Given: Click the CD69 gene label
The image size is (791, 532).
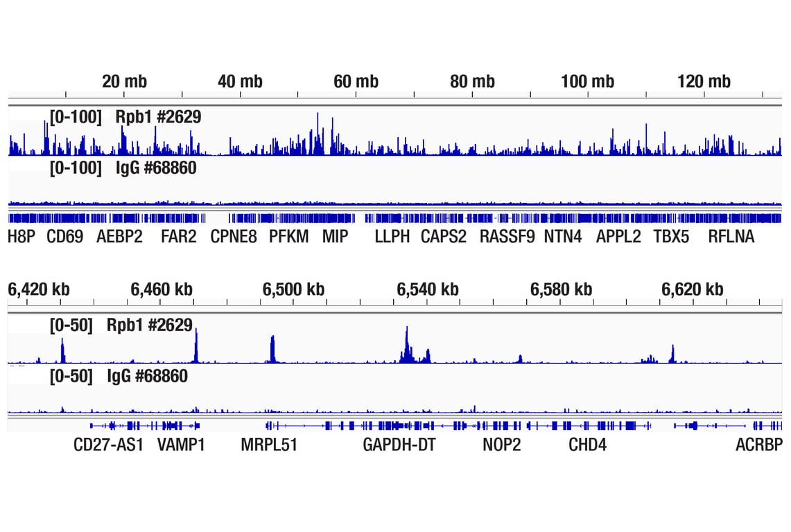Looking at the screenshot, I should (65, 237).
